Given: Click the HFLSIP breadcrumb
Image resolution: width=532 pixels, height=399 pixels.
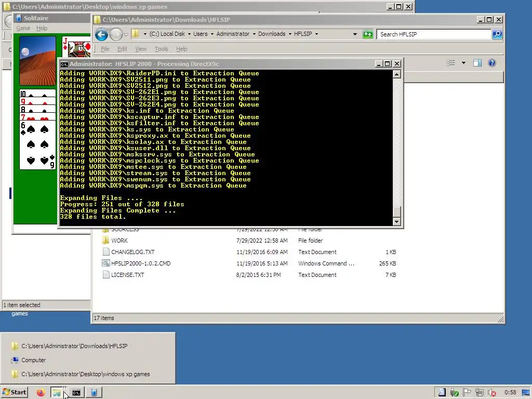Looking at the screenshot, I should [303, 34].
